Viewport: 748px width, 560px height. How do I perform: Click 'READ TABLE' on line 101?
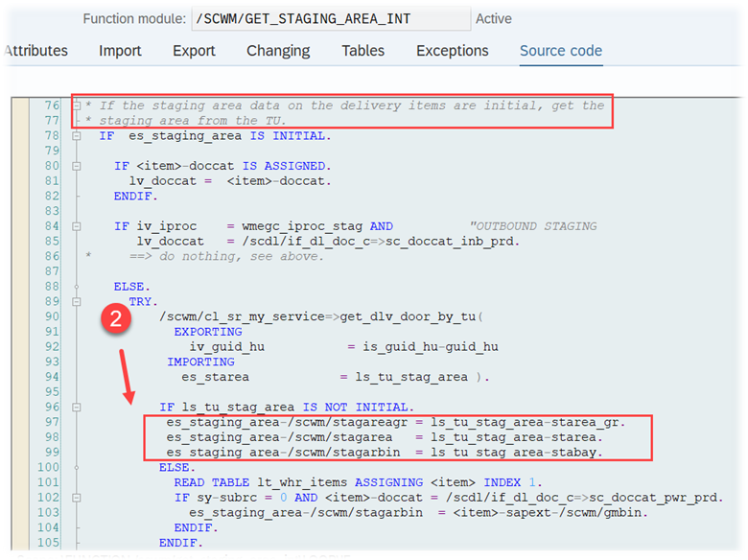[212, 482]
